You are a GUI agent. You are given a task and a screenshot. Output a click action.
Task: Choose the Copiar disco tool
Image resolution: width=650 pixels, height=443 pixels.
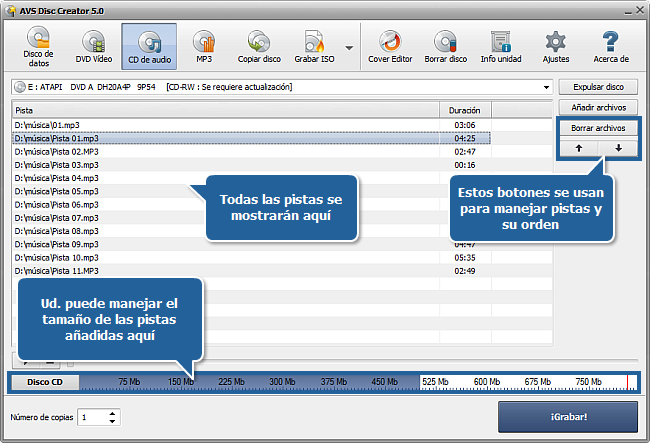259,46
